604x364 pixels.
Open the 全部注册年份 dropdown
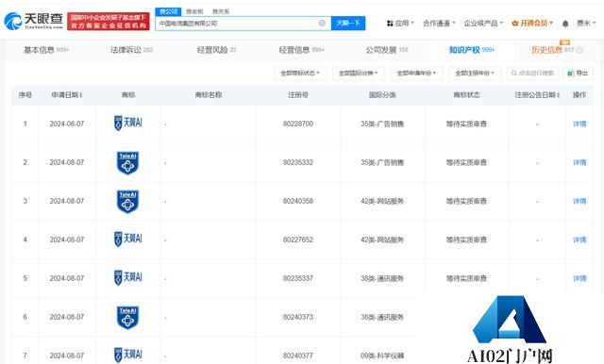pos(475,74)
